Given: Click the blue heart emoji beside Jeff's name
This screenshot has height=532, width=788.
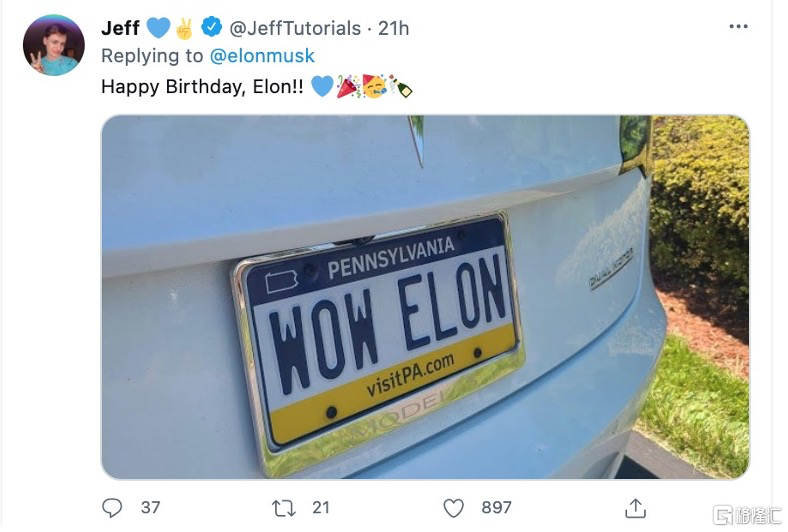Looking at the screenshot, I should pyautogui.click(x=158, y=27).
